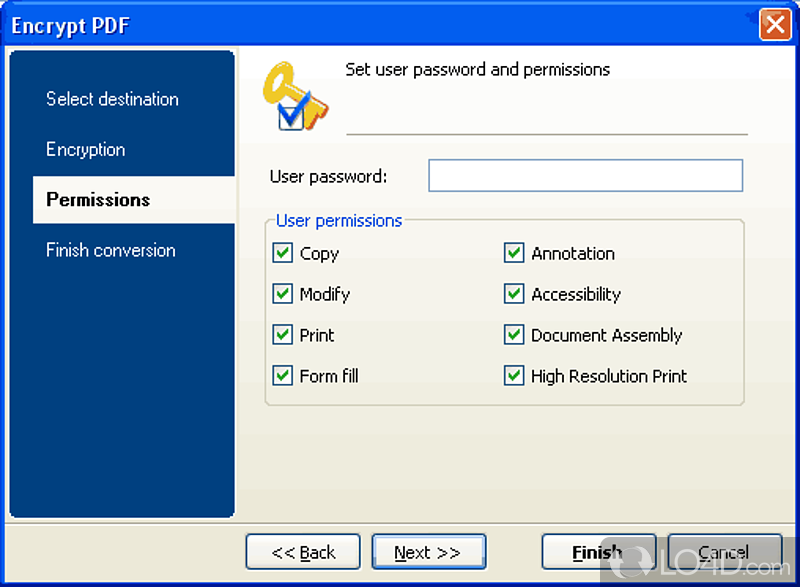Uncheck High Resolution Print checkbox
This screenshot has height=587, width=800.
pos(514,376)
